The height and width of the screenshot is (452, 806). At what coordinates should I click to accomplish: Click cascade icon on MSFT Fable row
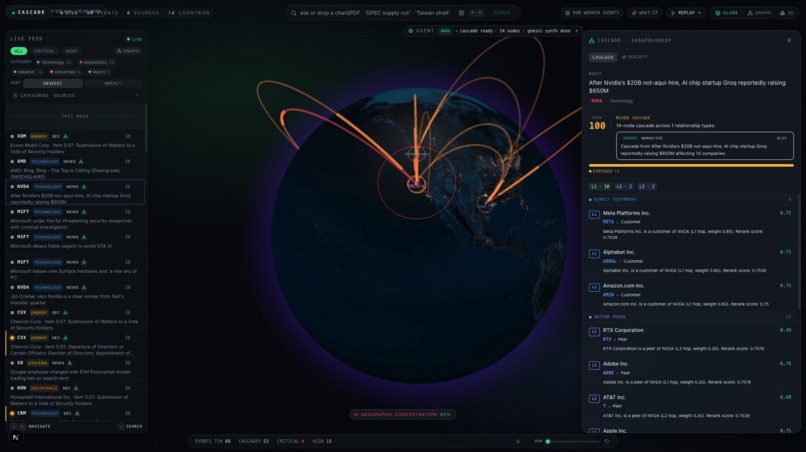84,237
